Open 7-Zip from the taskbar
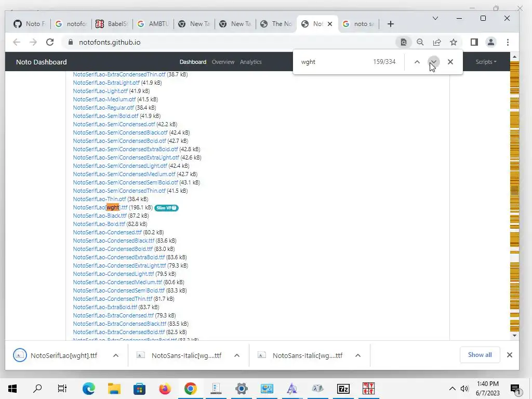 (343, 389)
